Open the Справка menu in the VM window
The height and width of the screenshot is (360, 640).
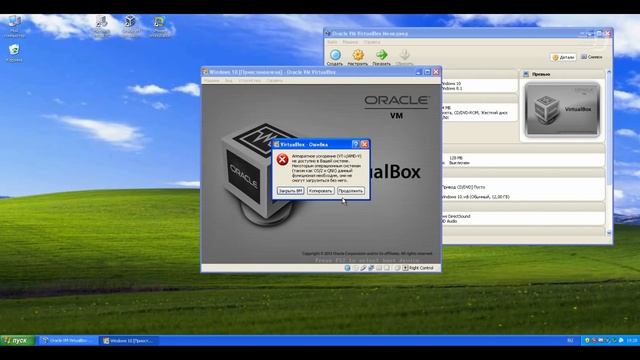[275, 81]
